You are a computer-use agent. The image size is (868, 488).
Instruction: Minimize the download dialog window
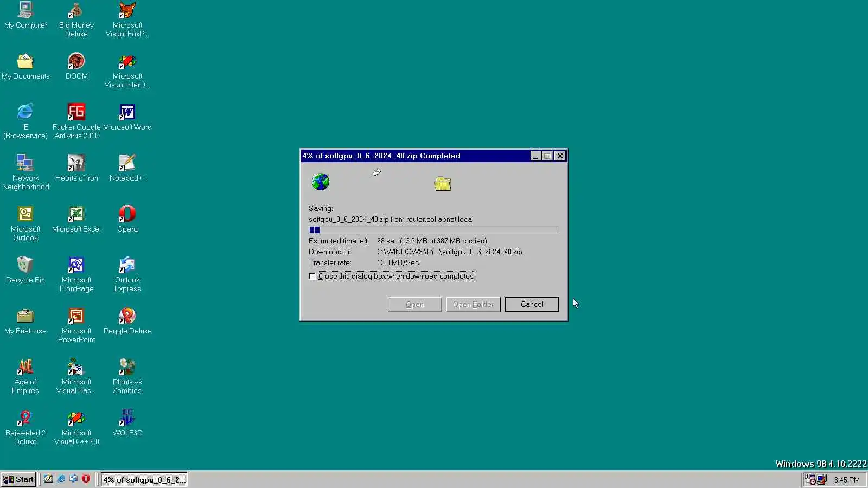tap(535, 156)
